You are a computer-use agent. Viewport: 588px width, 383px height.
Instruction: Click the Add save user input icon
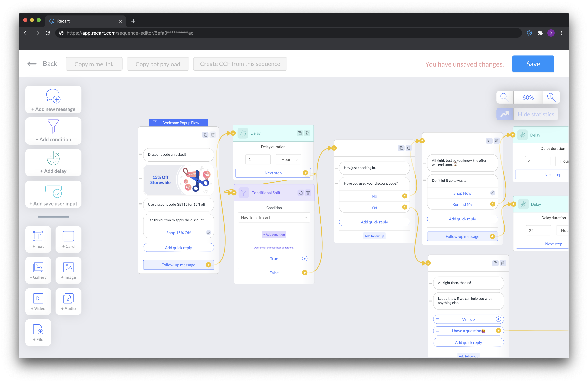coord(53,191)
